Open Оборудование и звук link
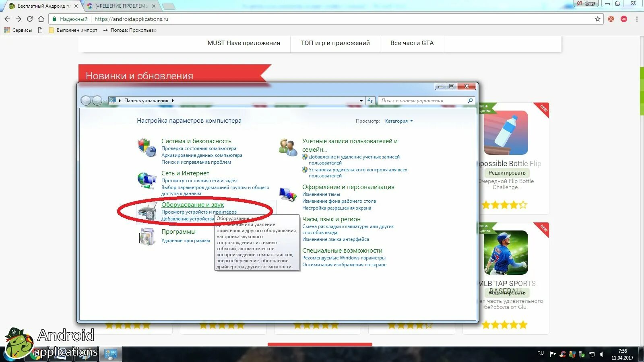 click(x=192, y=205)
